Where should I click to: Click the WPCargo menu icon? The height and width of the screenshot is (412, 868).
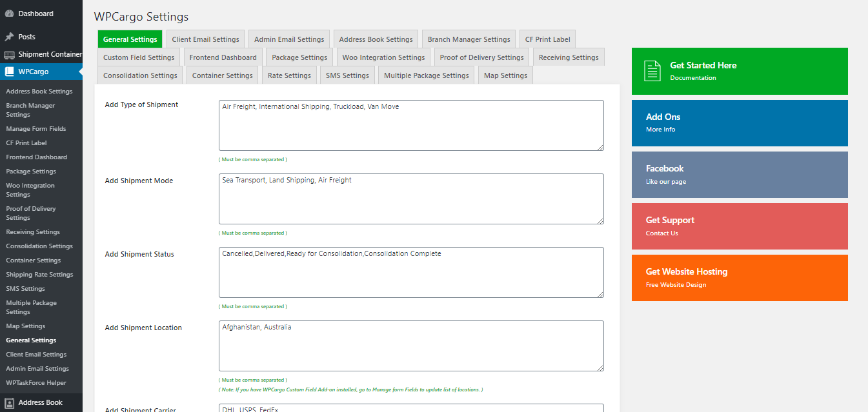click(x=9, y=72)
